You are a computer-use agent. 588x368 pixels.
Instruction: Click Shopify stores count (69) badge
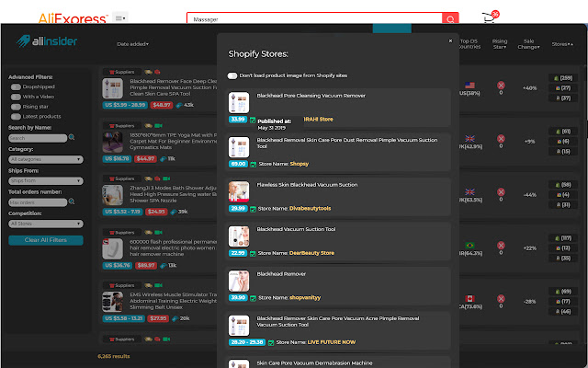(x=563, y=292)
